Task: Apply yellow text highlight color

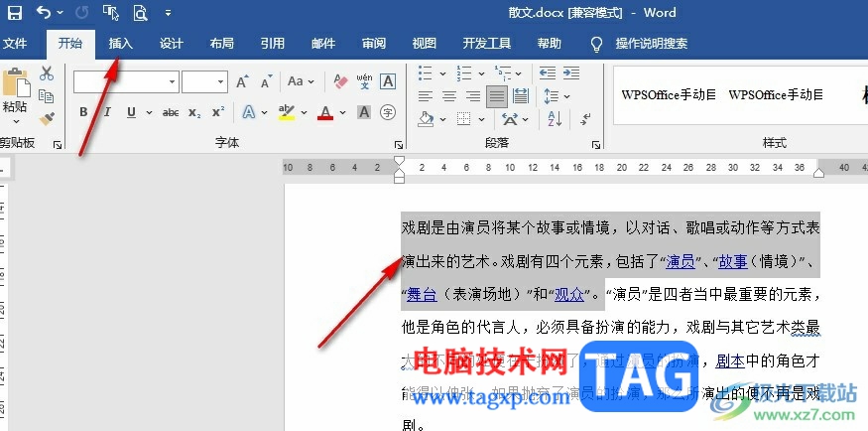Action: pos(287,112)
